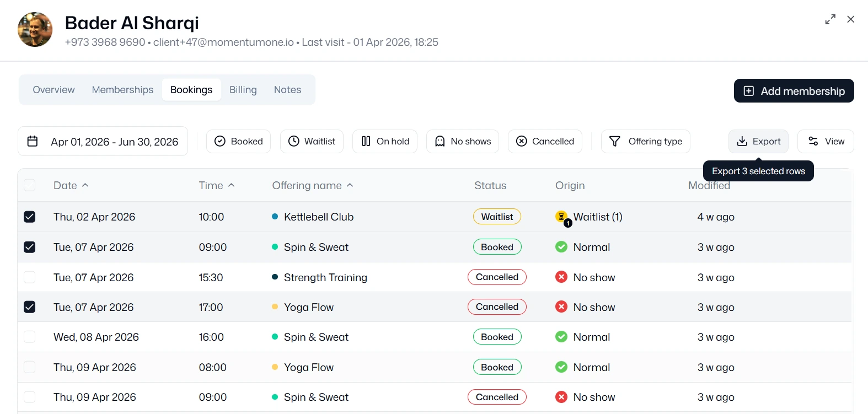Screen dimensions: 868x414
Task: Switch to the Overview tab
Action: (x=53, y=89)
